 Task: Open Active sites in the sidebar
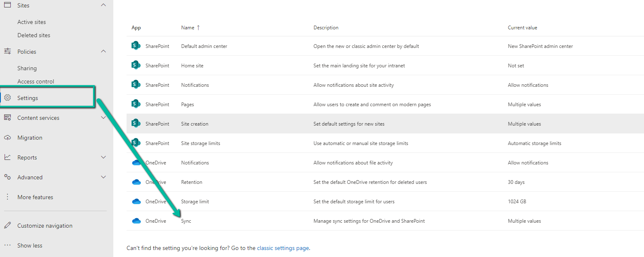(x=31, y=22)
